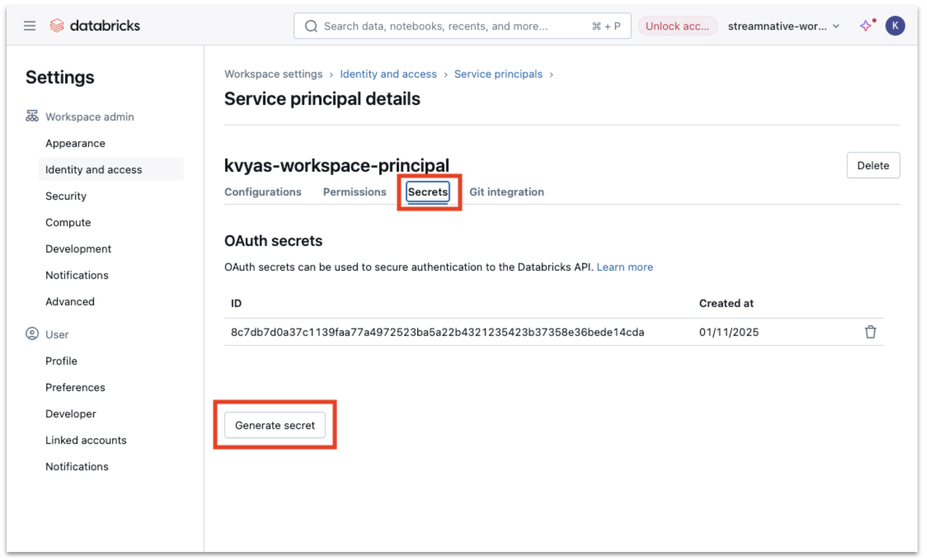Open the hamburger navigation menu

tap(29, 26)
